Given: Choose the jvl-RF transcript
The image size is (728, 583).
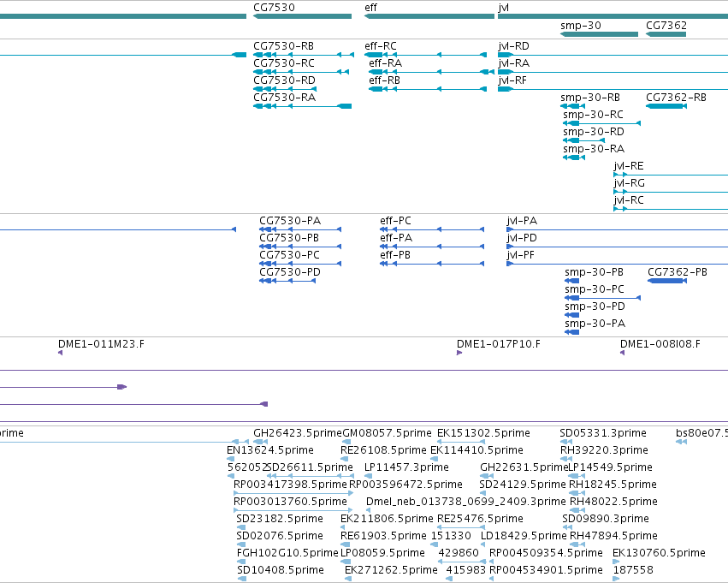Looking at the screenshot, I should click(613, 89).
